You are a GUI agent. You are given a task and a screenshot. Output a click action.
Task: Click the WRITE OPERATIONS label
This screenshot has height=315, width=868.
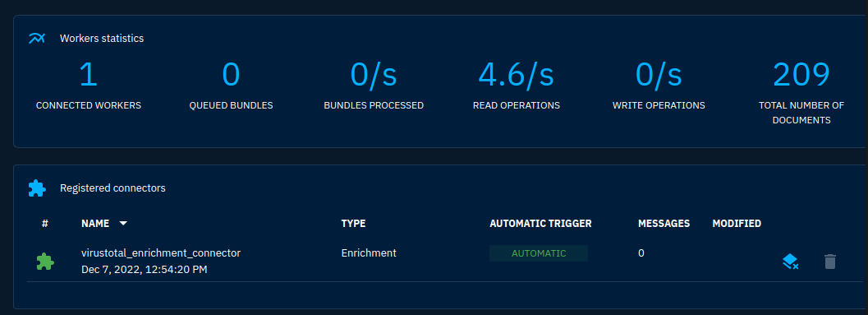[659, 105]
